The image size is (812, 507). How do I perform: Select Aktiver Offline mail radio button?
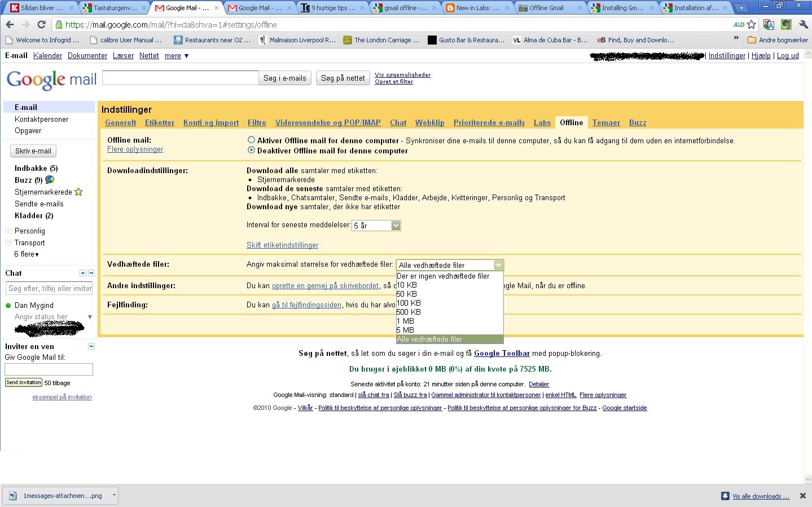tap(251, 140)
